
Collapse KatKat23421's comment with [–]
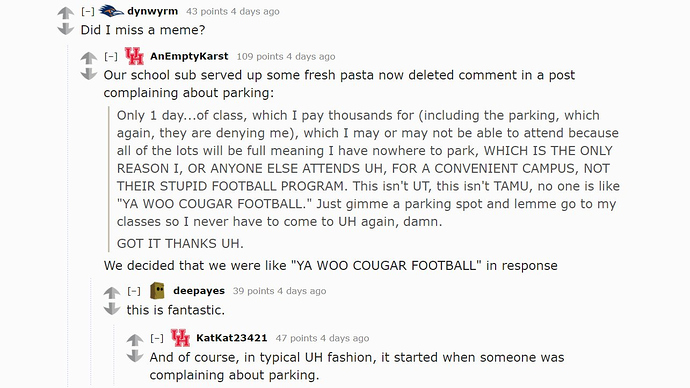tap(157, 338)
